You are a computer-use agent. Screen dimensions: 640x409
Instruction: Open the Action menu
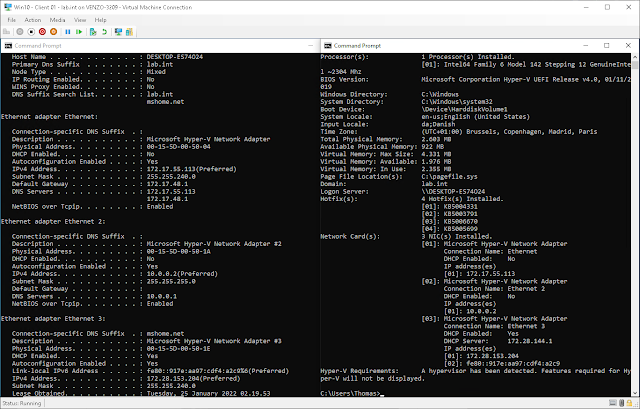click(33, 20)
